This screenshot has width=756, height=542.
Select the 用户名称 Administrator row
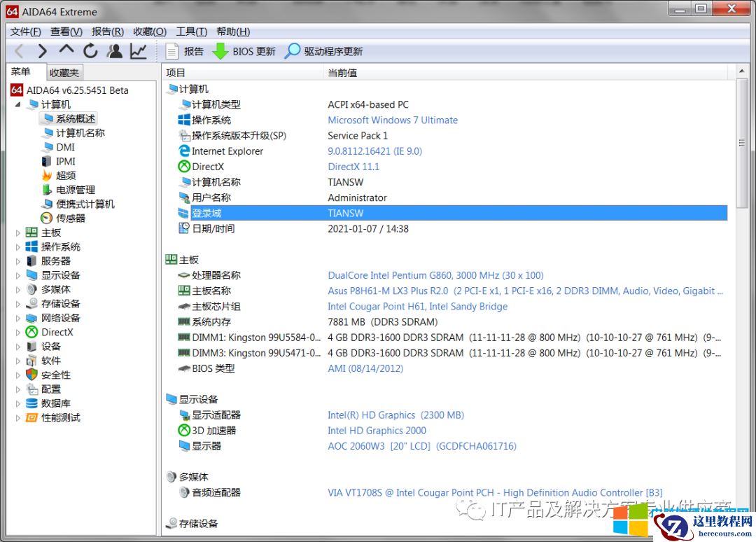452,197
